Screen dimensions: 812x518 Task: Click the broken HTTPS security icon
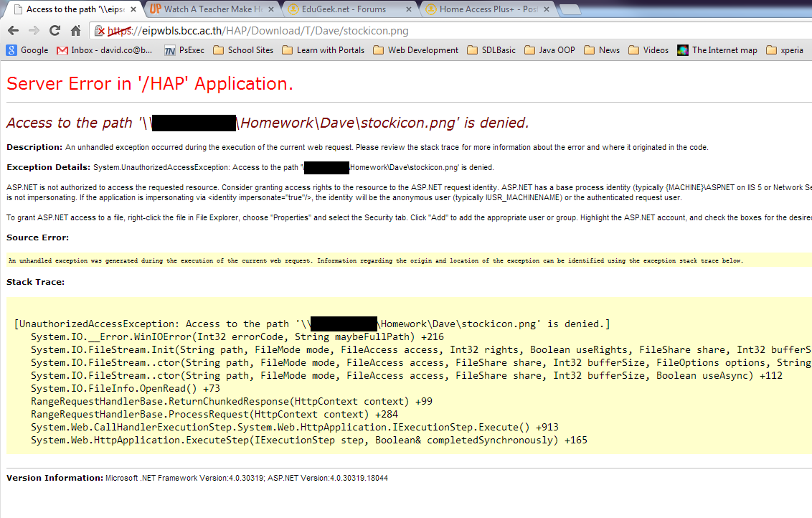click(x=101, y=32)
